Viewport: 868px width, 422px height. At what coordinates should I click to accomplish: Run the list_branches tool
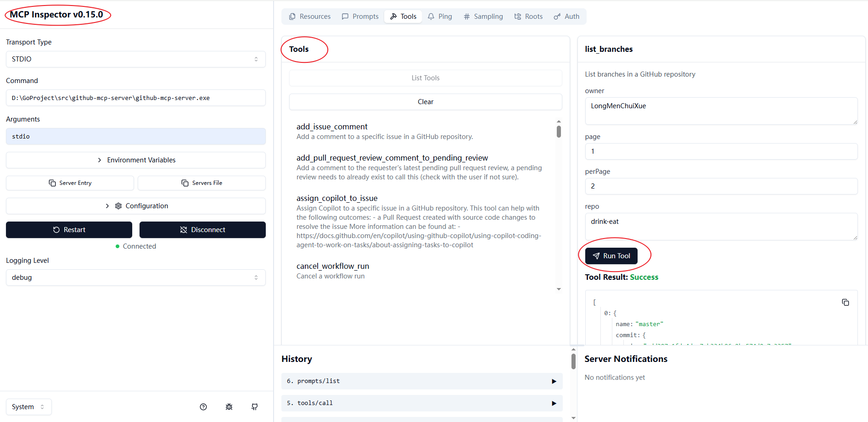(x=611, y=256)
